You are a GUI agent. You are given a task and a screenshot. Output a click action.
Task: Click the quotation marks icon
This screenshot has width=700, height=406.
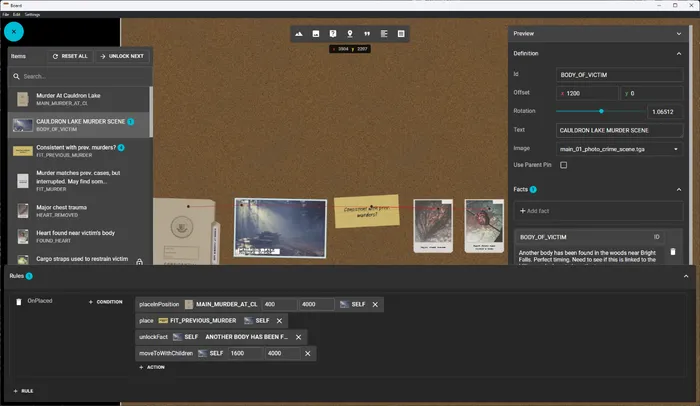(367, 34)
